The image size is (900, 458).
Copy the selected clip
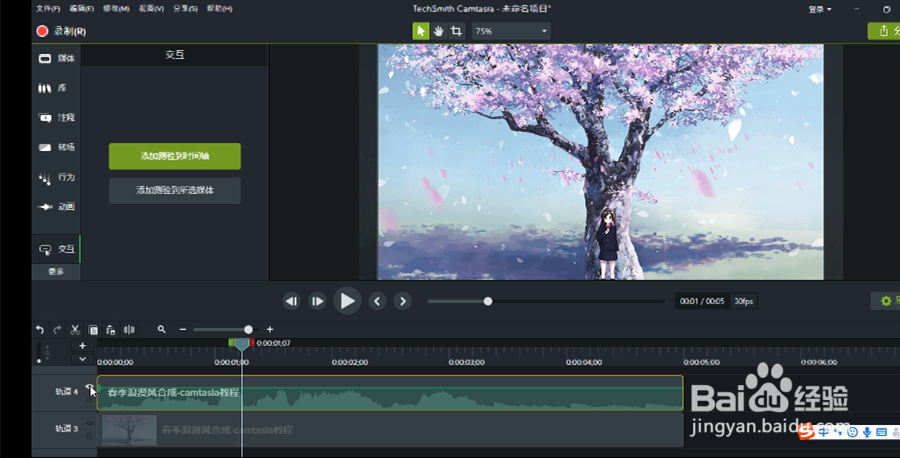pyautogui.click(x=93, y=330)
